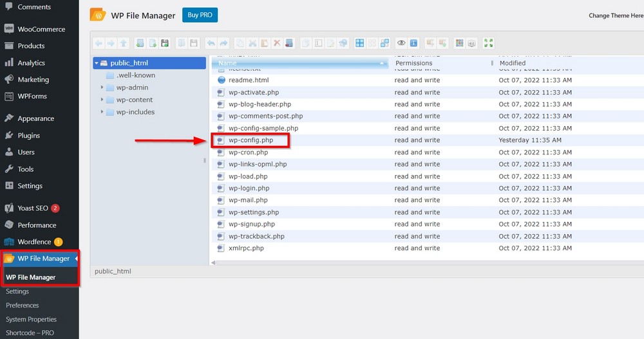This screenshot has height=339, width=644.
Task: Click the Back arrow in file manager toolbar
Action: pyautogui.click(x=99, y=43)
